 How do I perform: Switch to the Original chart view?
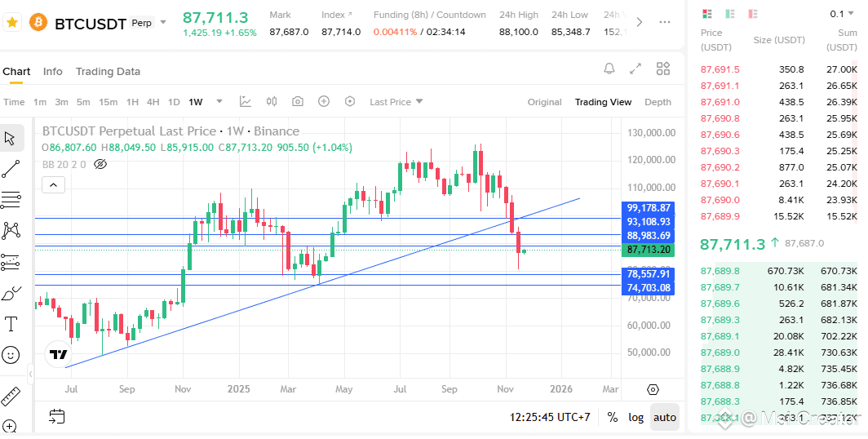coord(544,102)
